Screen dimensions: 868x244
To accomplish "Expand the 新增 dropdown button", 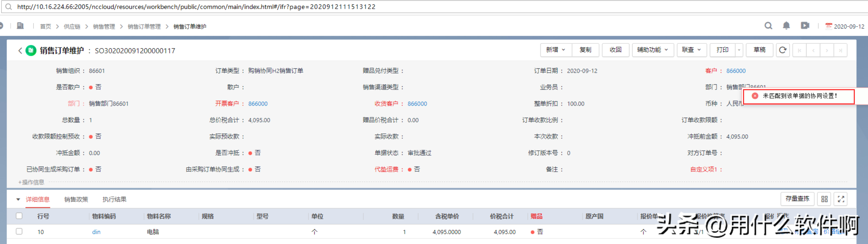I will 556,50.
